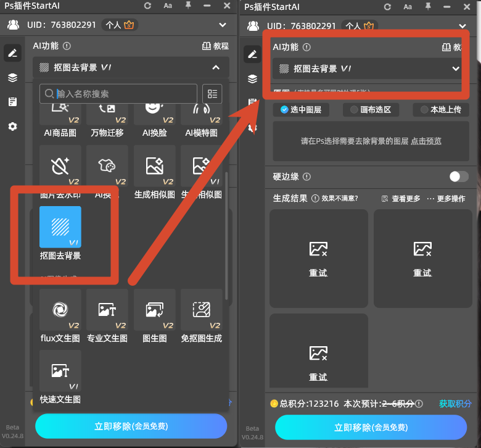
Task: Collapse 抠图去背景 dropdown in left panel
Action: (216, 67)
